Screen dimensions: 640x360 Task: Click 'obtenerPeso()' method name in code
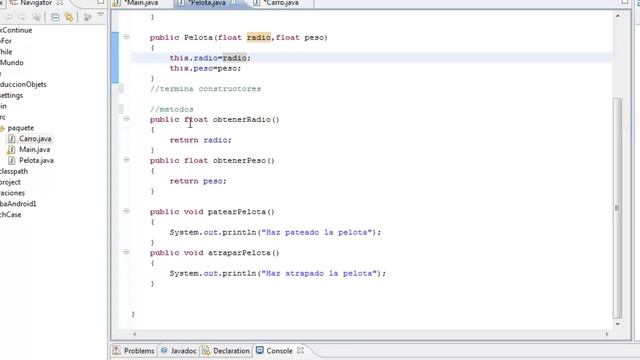coord(244,161)
